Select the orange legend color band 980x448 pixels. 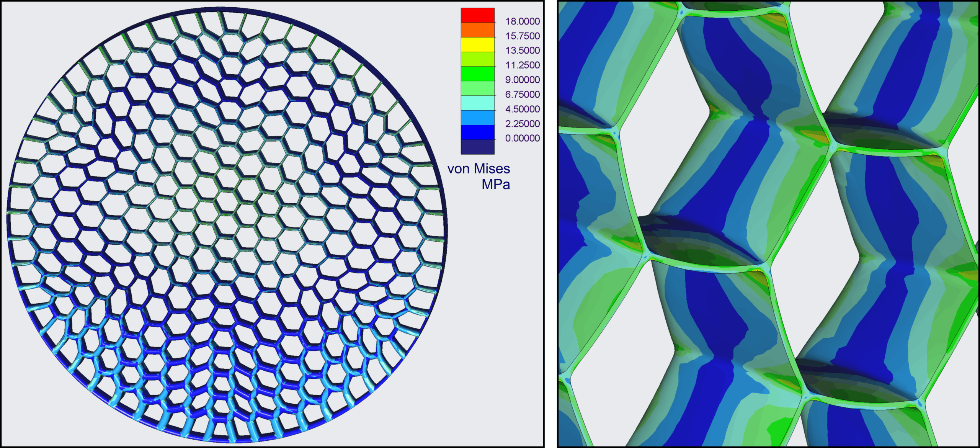click(x=477, y=30)
